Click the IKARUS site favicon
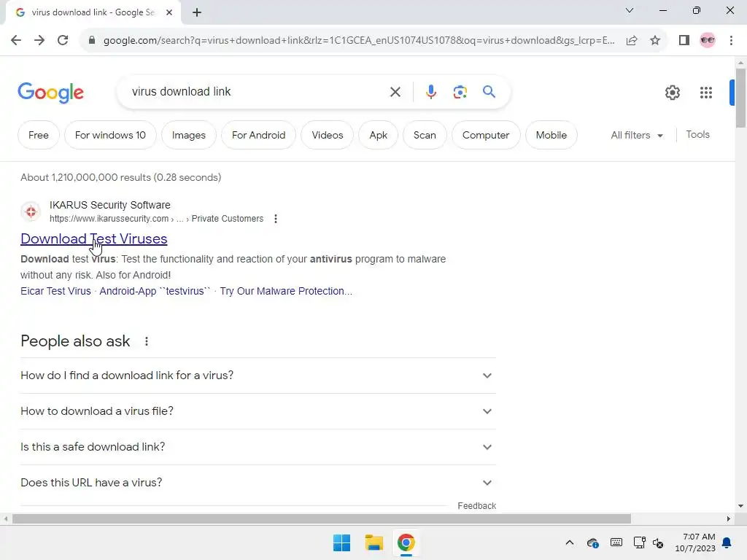The width and height of the screenshot is (747, 560). 31,211
